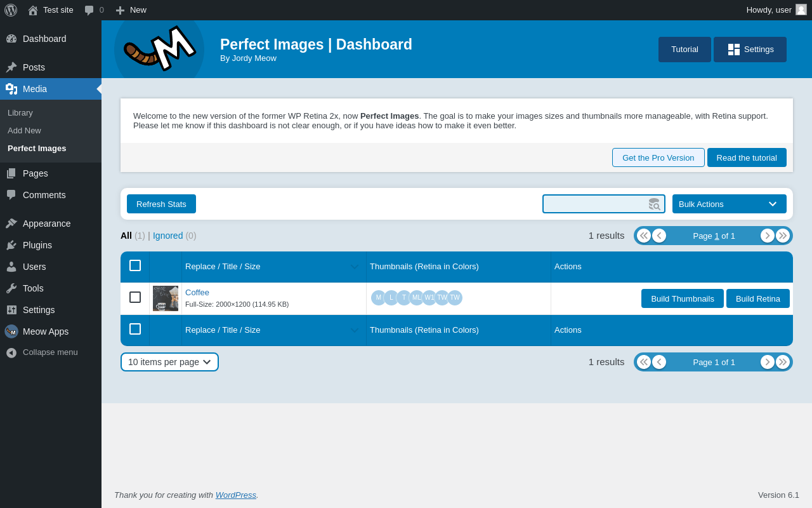The height and width of the screenshot is (508, 812).
Task: Open the Appearance menu
Action: pos(51,224)
